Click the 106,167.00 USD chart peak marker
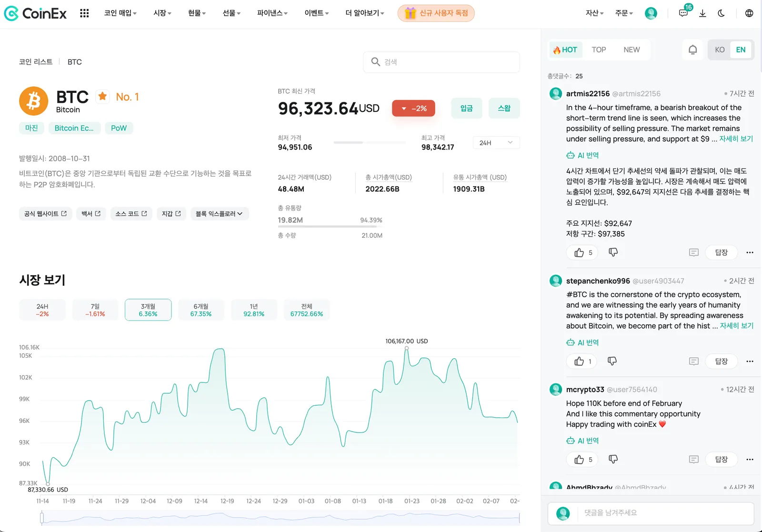This screenshot has height=532, width=762. click(407, 348)
